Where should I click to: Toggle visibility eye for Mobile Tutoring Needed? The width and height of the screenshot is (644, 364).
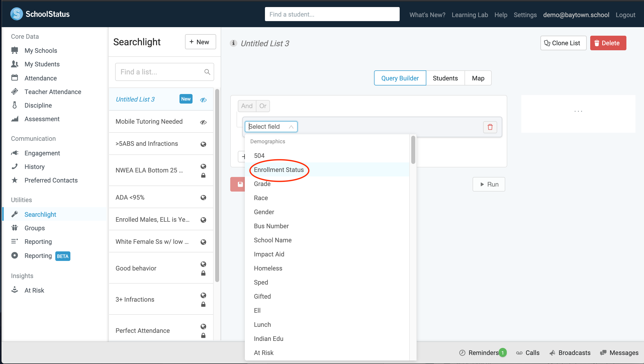(x=203, y=122)
